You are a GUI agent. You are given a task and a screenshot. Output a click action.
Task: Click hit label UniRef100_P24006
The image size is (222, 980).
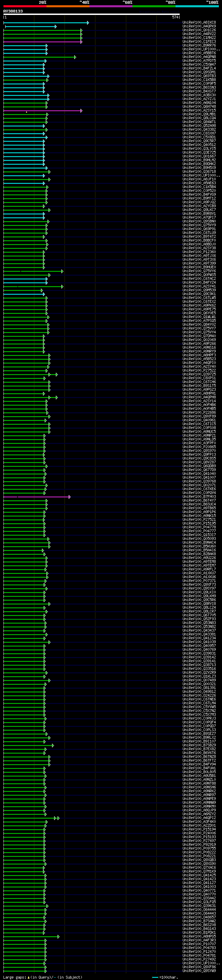pos(199,833)
